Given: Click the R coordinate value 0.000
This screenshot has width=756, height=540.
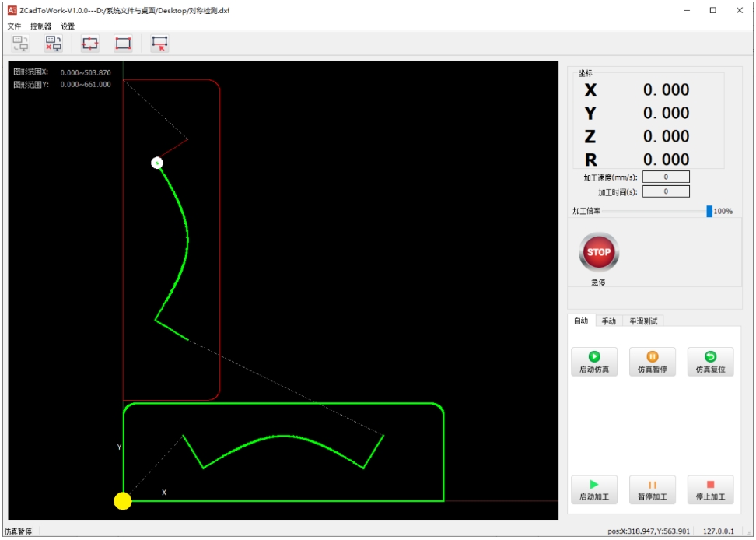Looking at the screenshot, I should pos(666,159).
